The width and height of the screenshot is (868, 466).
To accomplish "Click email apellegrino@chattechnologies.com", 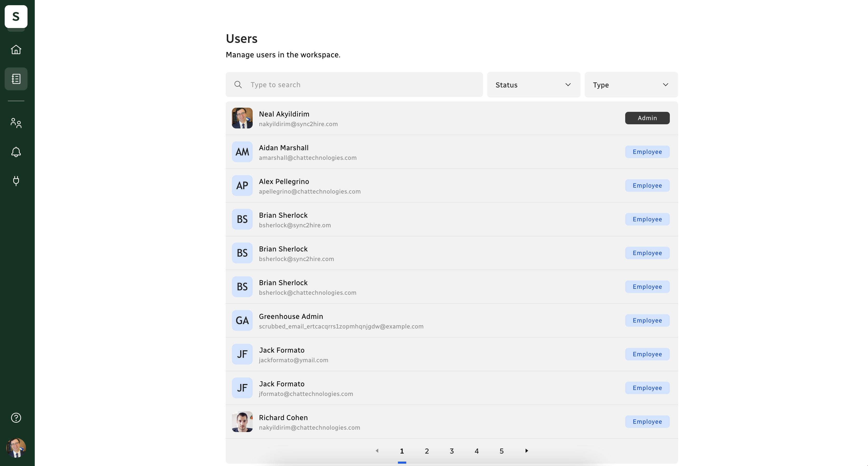I will click(310, 191).
